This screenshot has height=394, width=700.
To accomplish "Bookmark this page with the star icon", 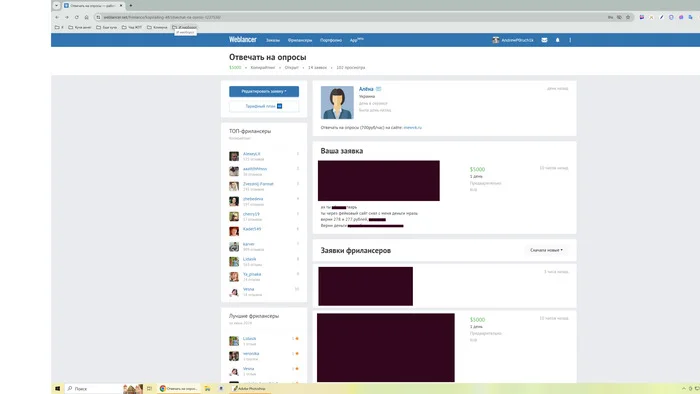I will click(x=628, y=17).
